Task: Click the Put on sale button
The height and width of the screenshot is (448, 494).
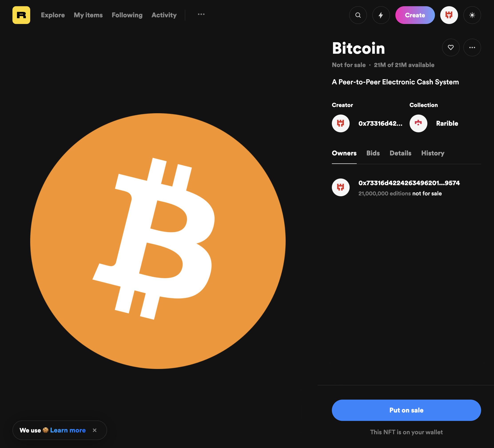Action: pyautogui.click(x=406, y=410)
